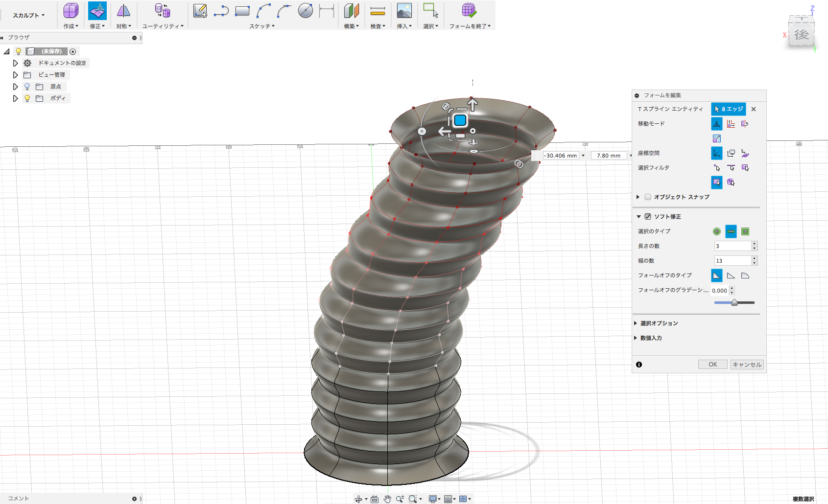This screenshot has width=828, height=504.
Task: Select the vertex selection filter icon
Action: [x=717, y=168]
